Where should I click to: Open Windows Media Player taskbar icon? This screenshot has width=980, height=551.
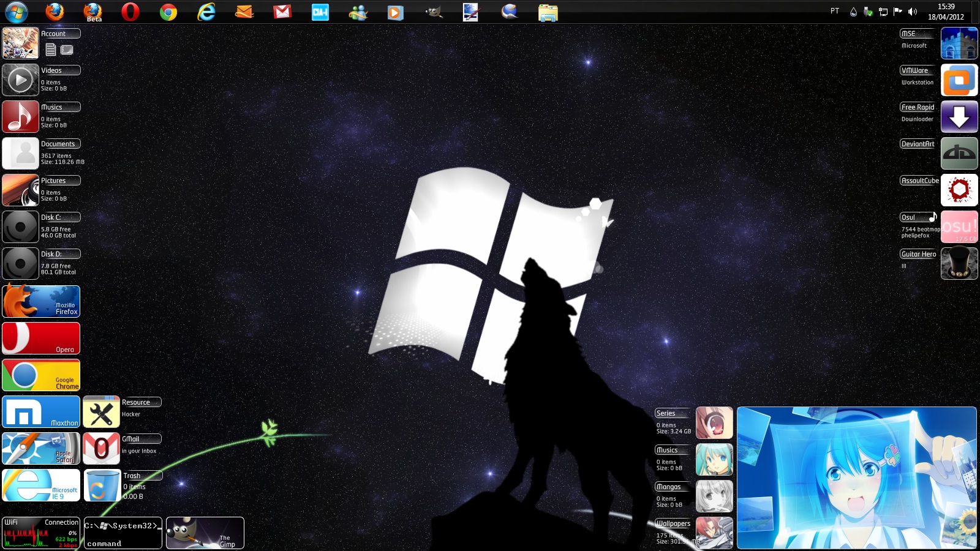click(396, 12)
